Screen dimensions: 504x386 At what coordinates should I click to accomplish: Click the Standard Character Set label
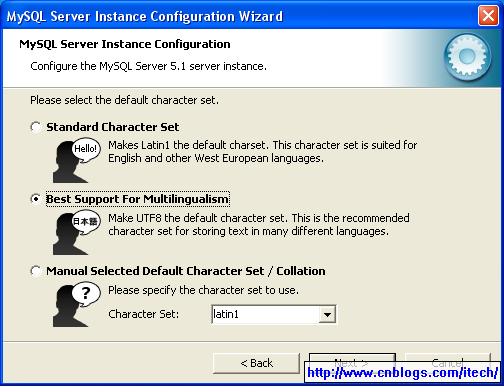113,127
